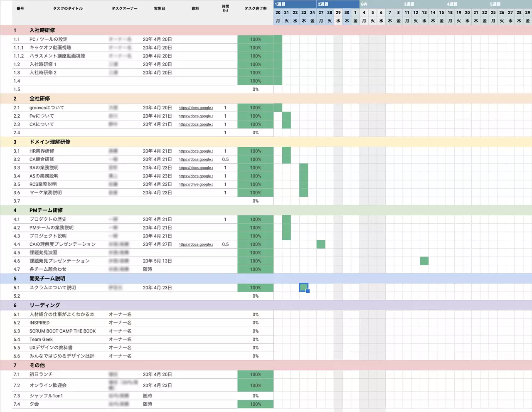Screen dimensions: 532x412
Task: Select the SCRUM BOOT CAMP THE BOOK title cell
Action: pyautogui.click(x=63, y=331)
